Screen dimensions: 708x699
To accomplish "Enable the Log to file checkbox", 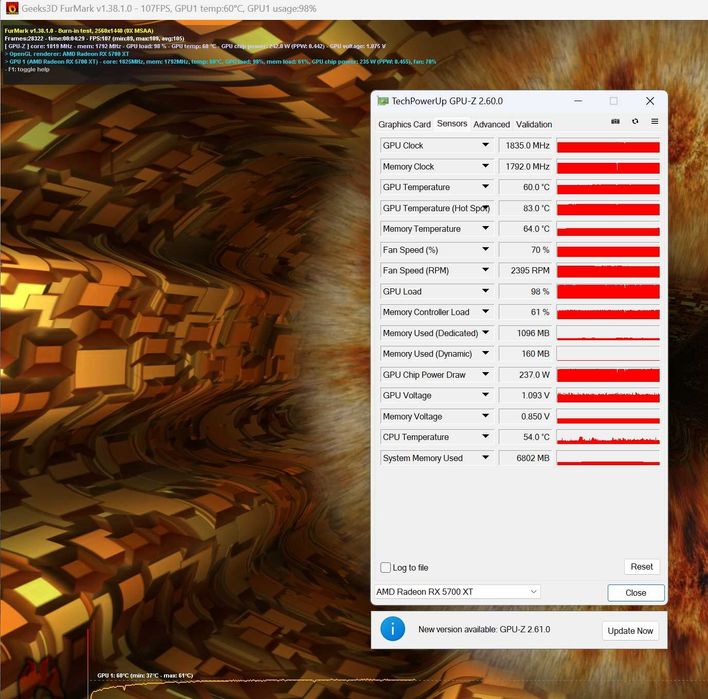I will [x=385, y=567].
